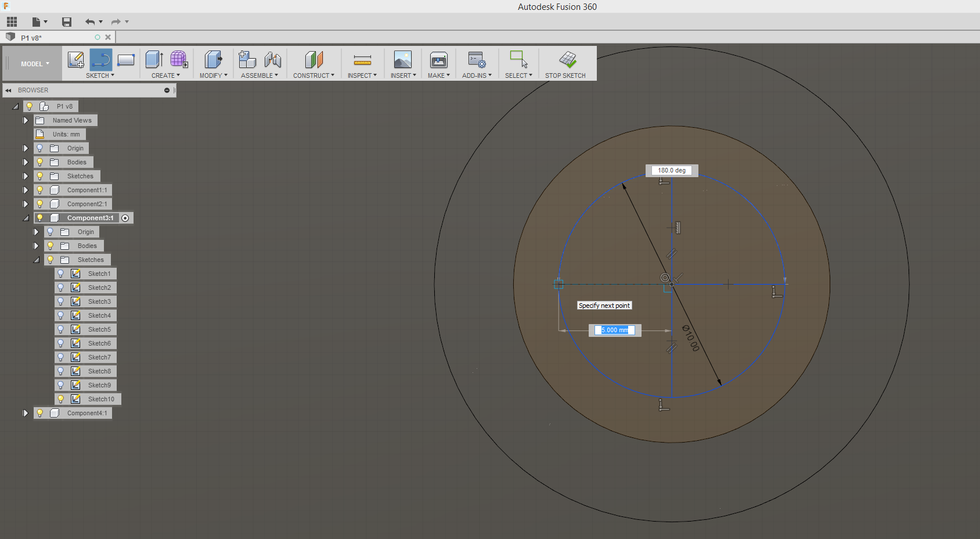Open the CONSTRUCT menu
Image resolution: width=980 pixels, height=539 pixels.
coord(314,76)
